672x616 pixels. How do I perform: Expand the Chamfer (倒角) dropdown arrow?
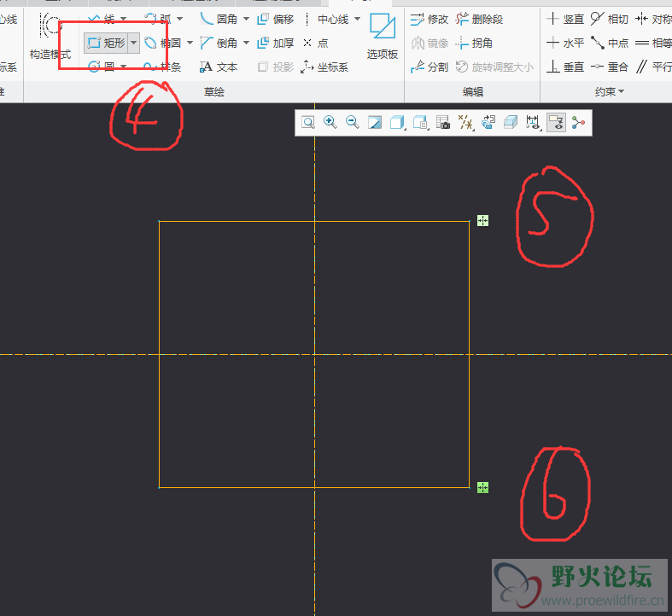coord(246,43)
